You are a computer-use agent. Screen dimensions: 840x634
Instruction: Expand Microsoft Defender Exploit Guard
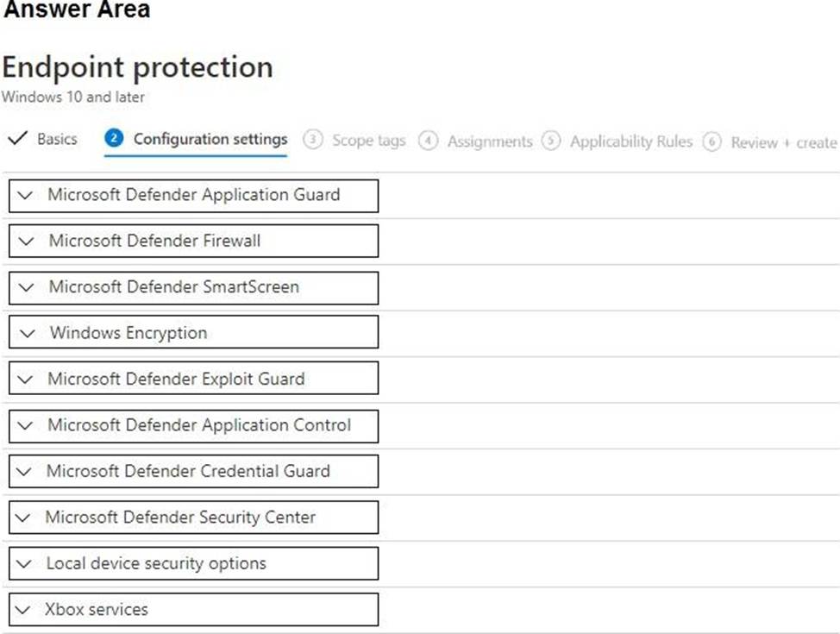[x=193, y=379]
